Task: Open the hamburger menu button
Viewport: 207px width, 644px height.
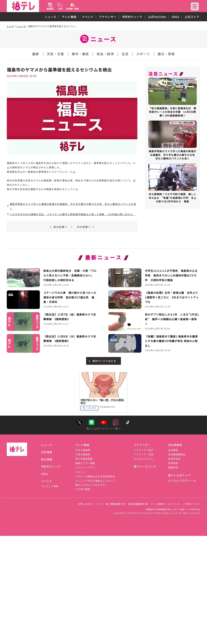Action: pos(195,6)
